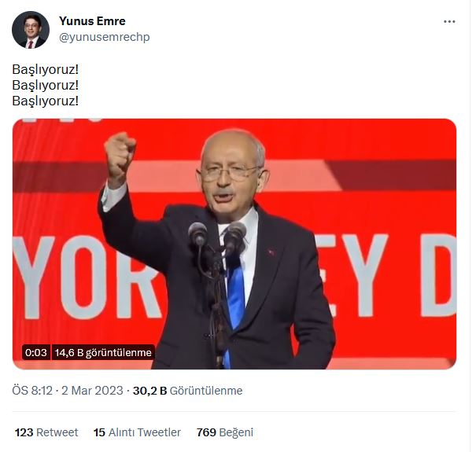
Task: Play the embedded tweet video
Action: coord(234,244)
